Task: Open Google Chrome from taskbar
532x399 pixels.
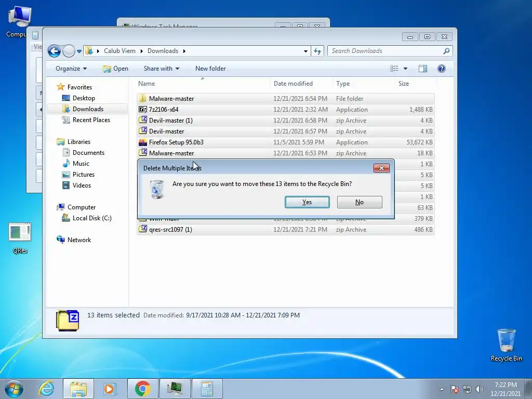Action: pos(142,389)
